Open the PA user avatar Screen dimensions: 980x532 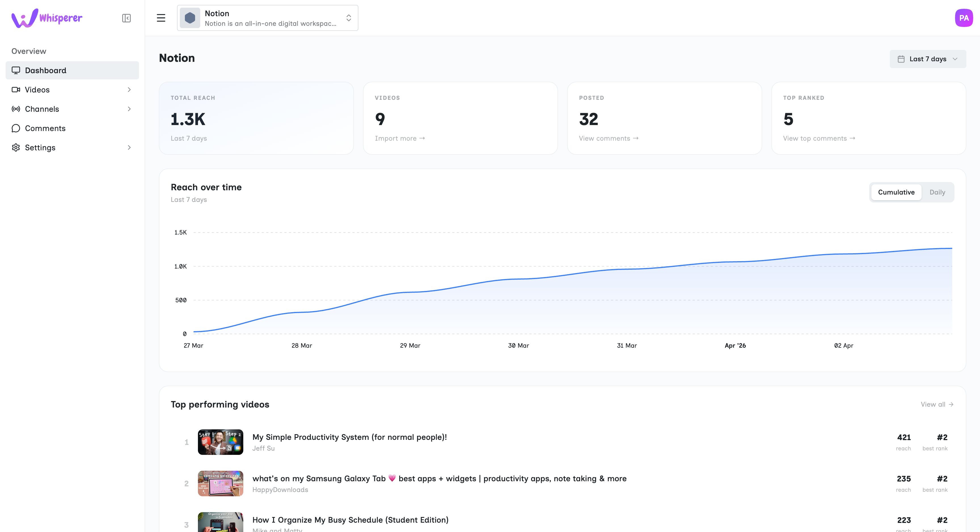coord(963,18)
